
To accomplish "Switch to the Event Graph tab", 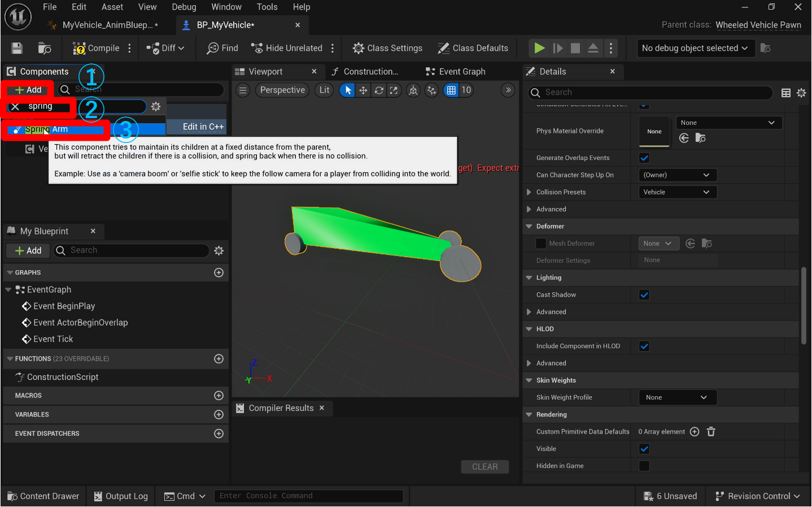I will [456, 72].
